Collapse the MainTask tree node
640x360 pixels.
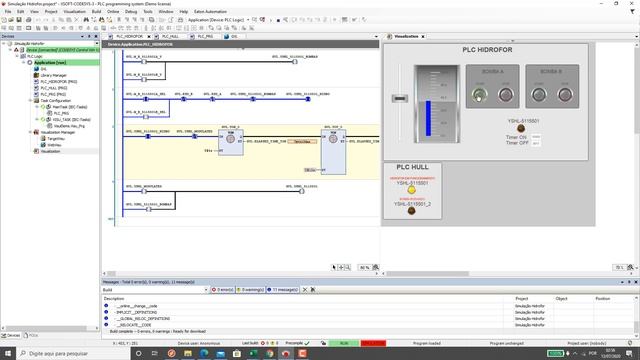[x=37, y=107]
